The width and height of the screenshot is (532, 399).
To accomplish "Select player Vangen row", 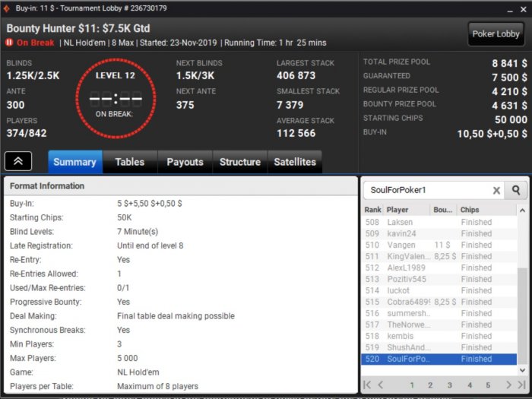I will (x=439, y=245).
